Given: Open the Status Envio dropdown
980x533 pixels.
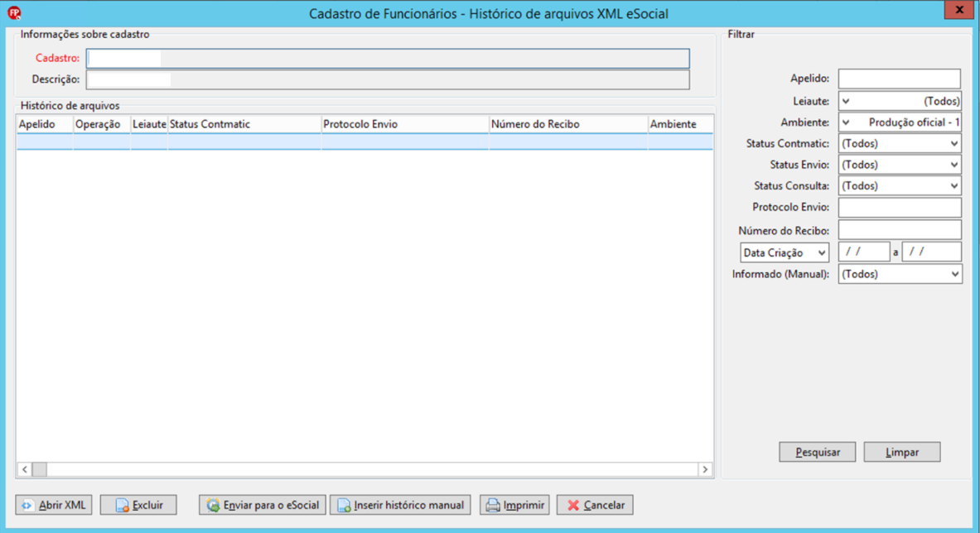Looking at the screenshot, I should [x=900, y=165].
